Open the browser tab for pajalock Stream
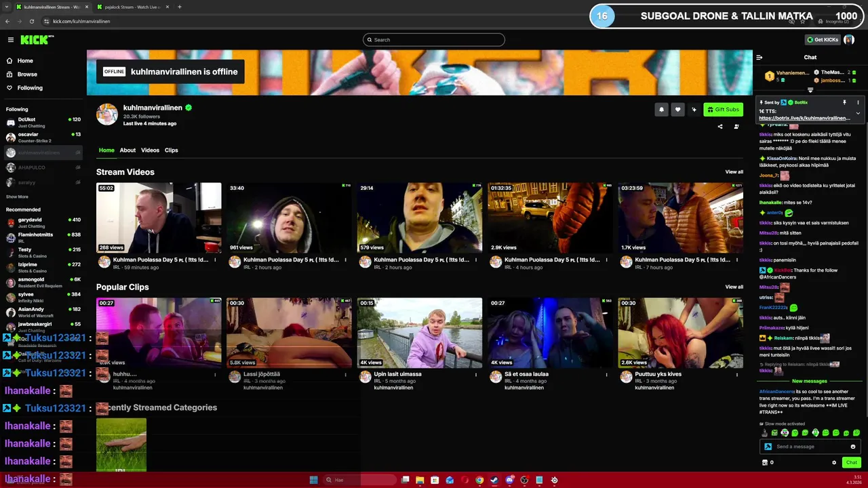 pos(132,7)
